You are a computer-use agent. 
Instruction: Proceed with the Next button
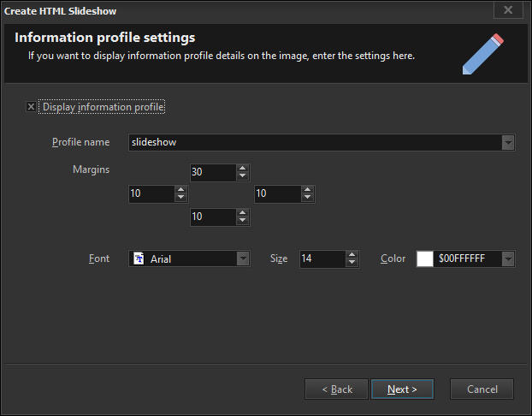click(x=402, y=389)
